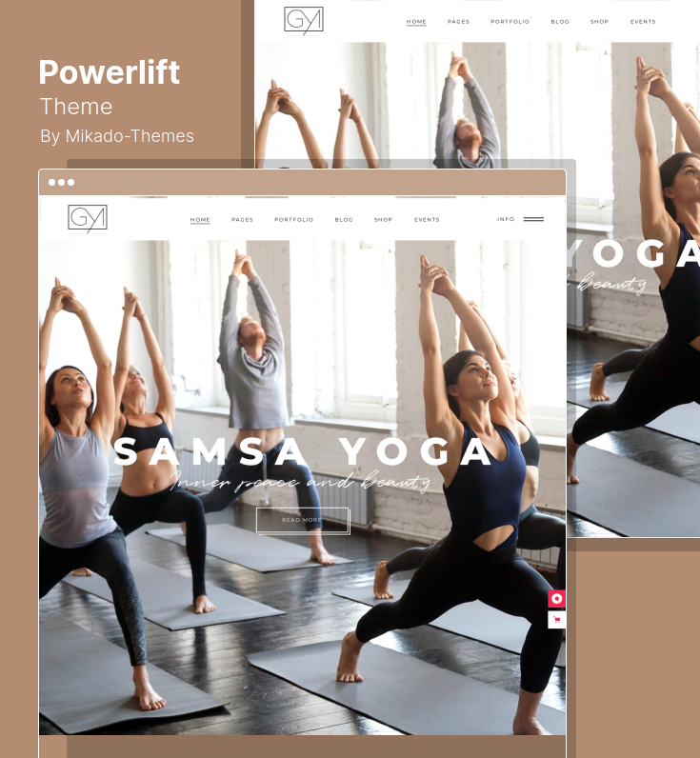Click the By Mikado-Themes author text
Image resolution: width=700 pixels, height=758 pixels.
[117, 136]
